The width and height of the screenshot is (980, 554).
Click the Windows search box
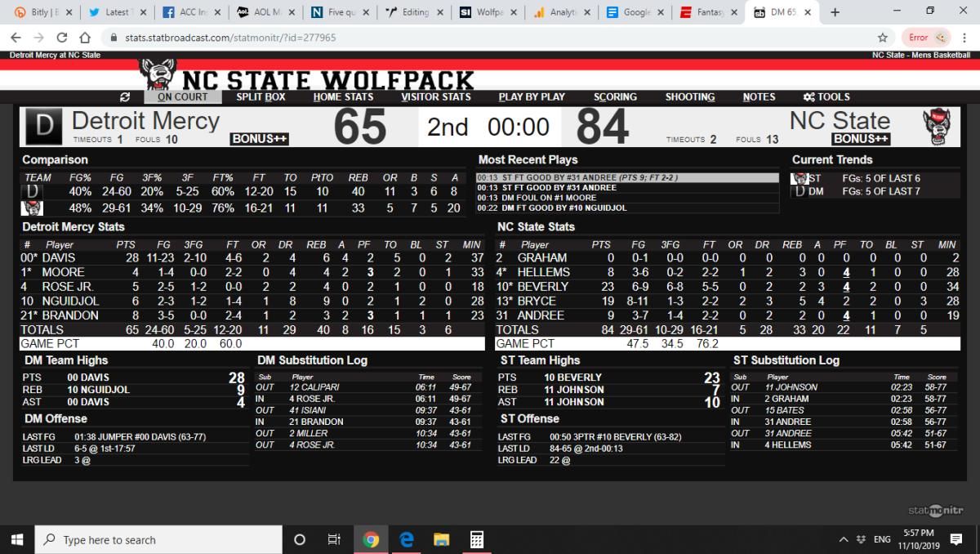click(157, 539)
